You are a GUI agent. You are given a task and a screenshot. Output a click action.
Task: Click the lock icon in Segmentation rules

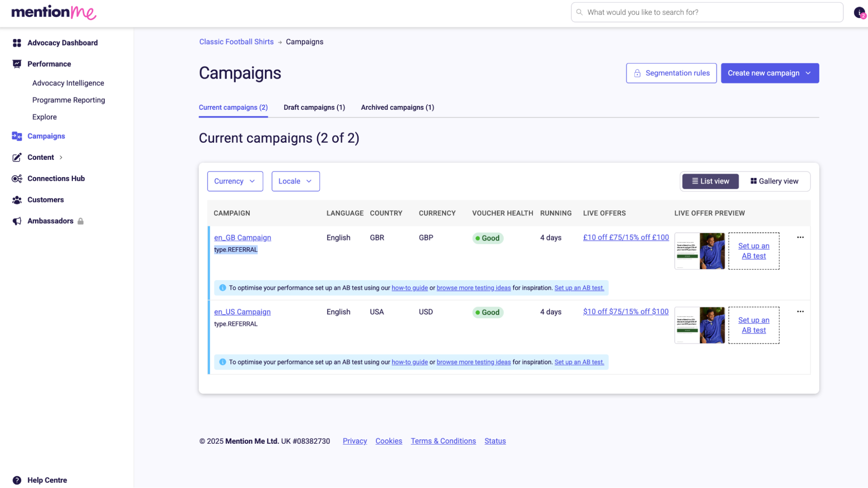[637, 73]
